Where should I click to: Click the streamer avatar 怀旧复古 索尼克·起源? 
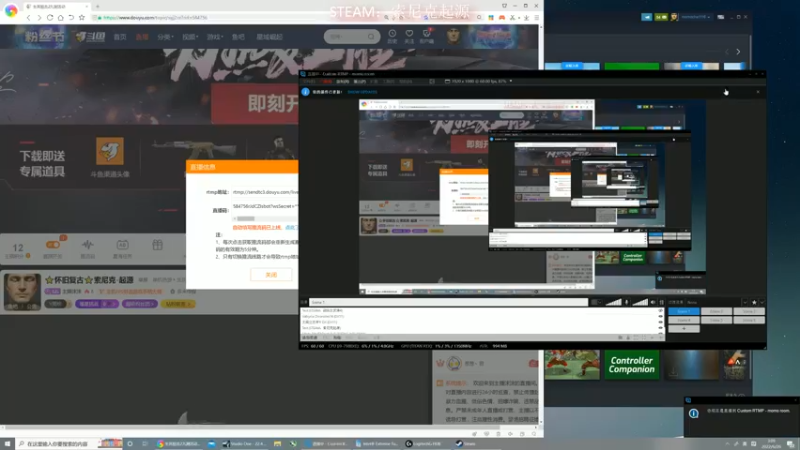pyautogui.click(x=22, y=291)
